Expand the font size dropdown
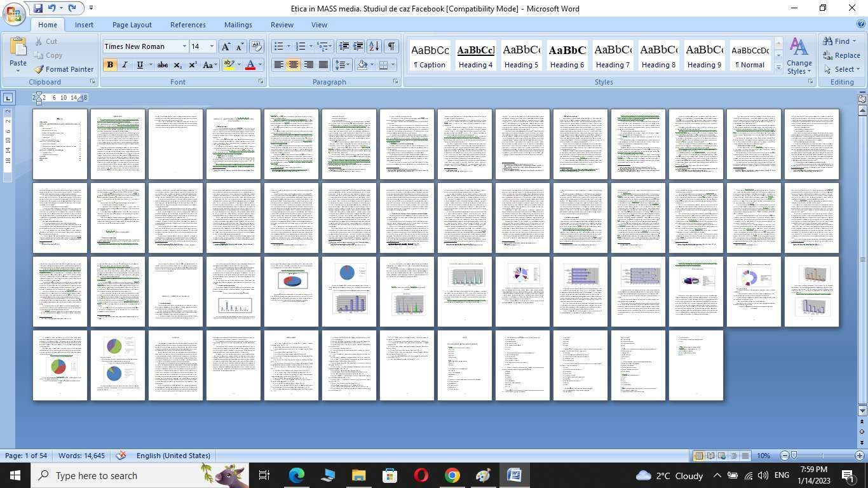Viewport: 868px width, 488px height. pos(212,46)
